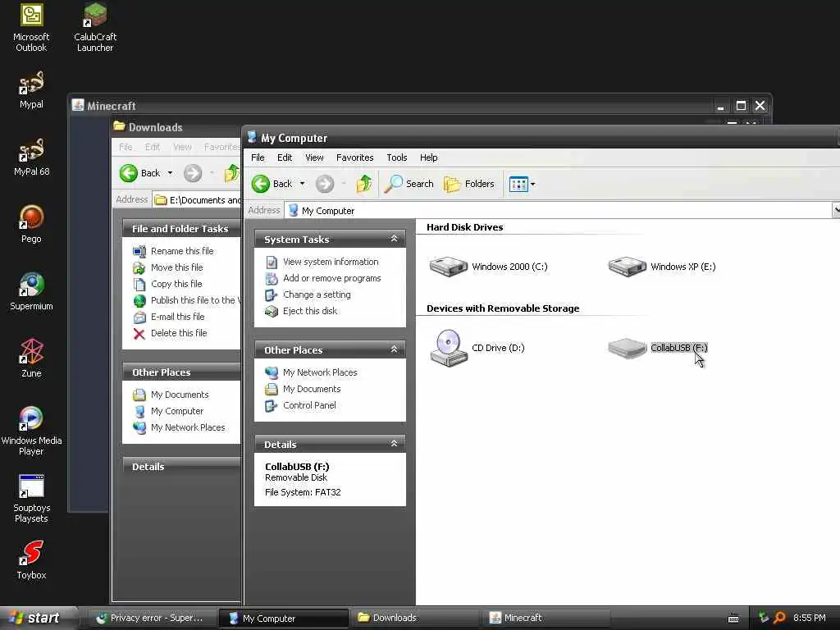Screen dimensions: 840x630
Task: Open Souptoys Playsets desktop icon
Action: [x=32, y=499]
